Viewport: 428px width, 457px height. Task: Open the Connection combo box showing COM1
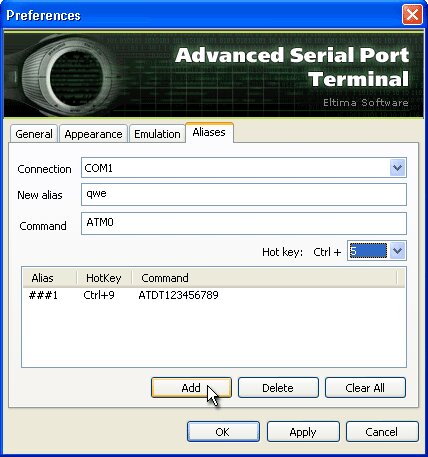pos(244,168)
